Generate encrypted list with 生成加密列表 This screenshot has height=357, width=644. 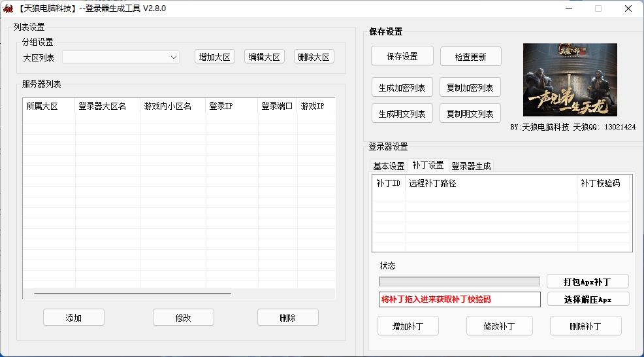tap(402, 88)
